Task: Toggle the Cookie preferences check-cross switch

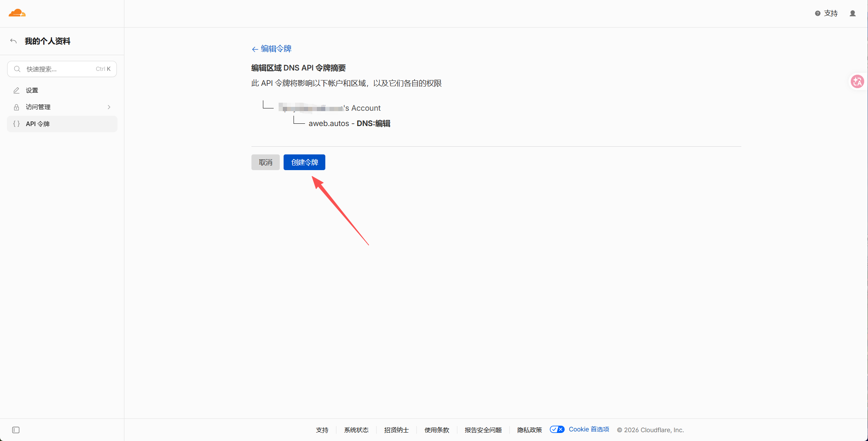Action: click(x=557, y=430)
